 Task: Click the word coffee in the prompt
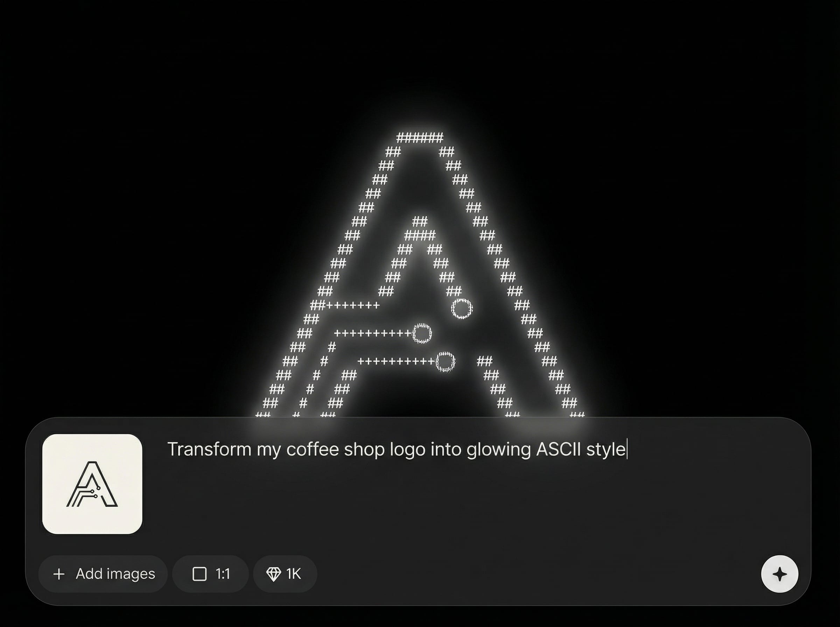pyautogui.click(x=313, y=449)
